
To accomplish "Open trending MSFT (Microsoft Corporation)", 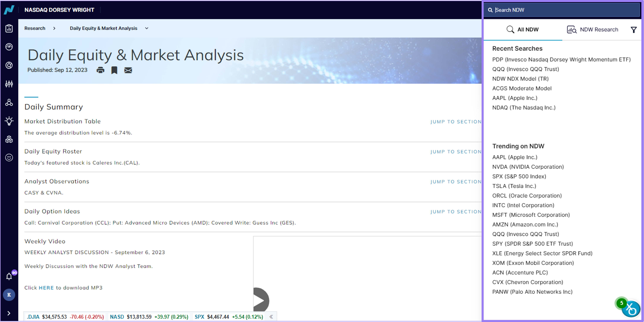I will click(x=531, y=215).
